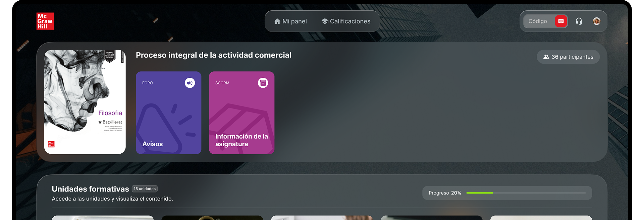This screenshot has height=220, width=644.
Task: Click the people icon beside 36 participantes
Action: pos(546,57)
